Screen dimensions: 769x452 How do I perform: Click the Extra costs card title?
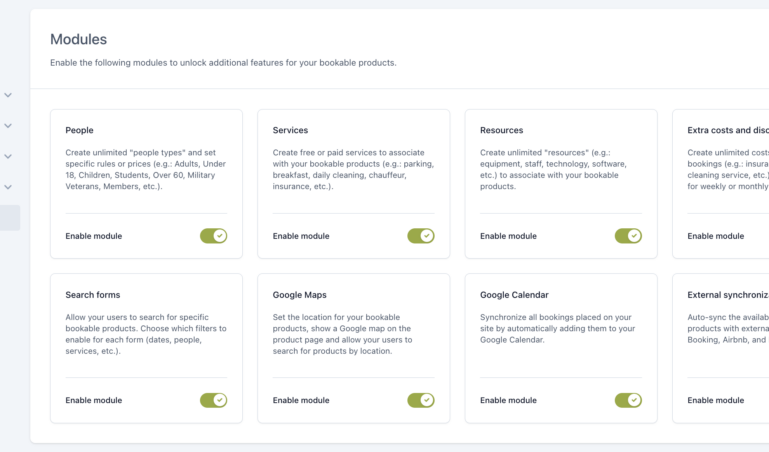click(727, 130)
